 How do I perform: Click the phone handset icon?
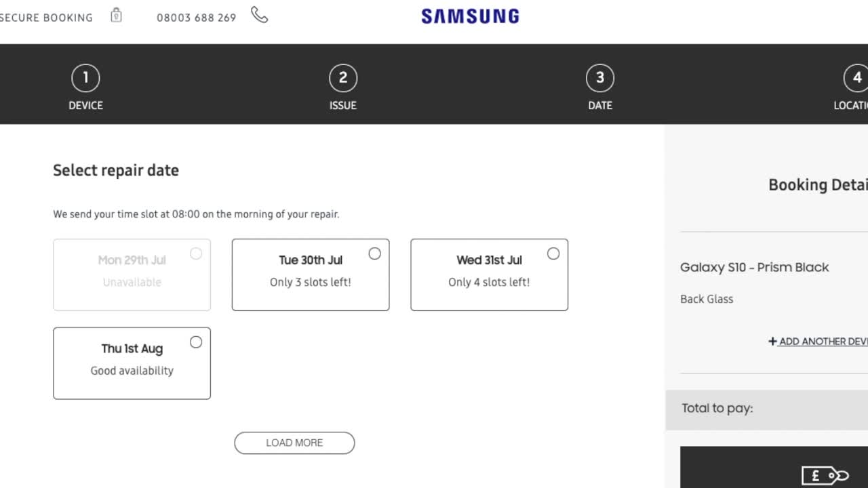(260, 15)
